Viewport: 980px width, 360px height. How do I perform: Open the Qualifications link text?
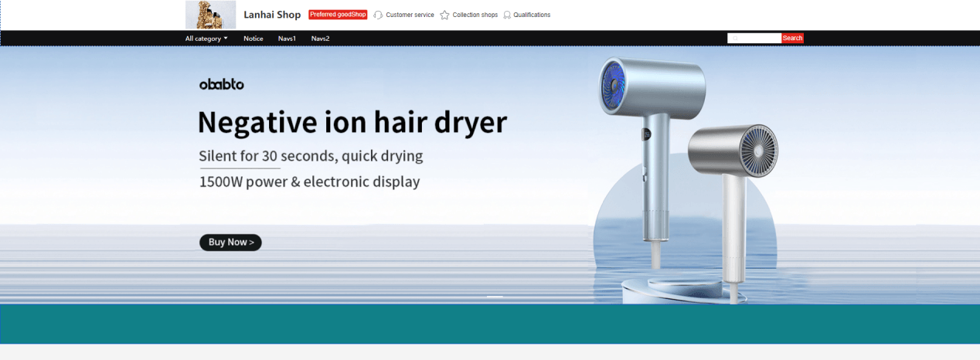[532, 15]
